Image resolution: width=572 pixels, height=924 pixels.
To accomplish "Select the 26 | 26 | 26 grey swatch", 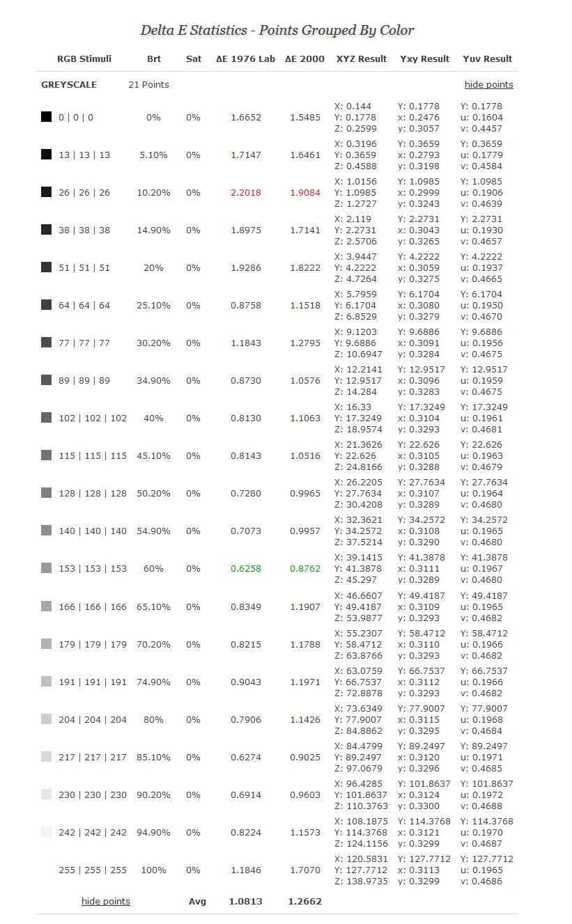I will click(47, 192).
